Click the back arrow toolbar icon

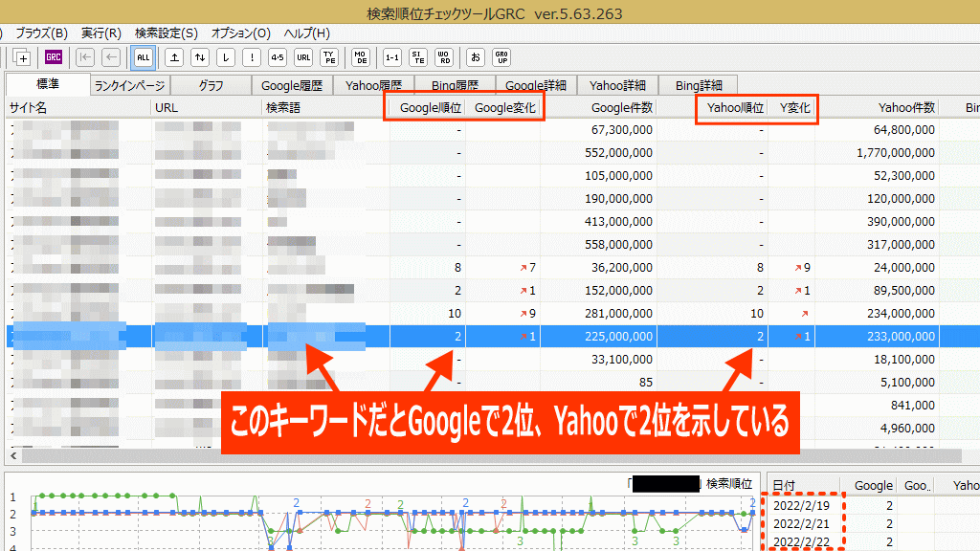coord(111,57)
